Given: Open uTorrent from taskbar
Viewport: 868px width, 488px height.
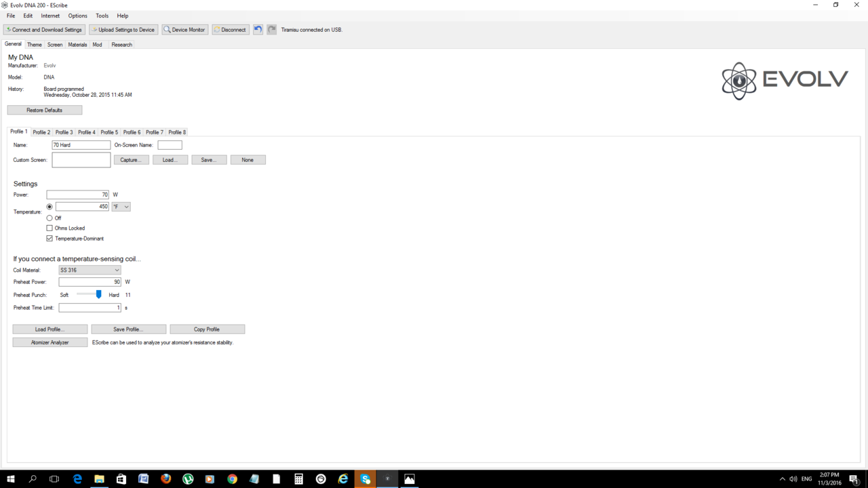Looking at the screenshot, I should click(188, 479).
